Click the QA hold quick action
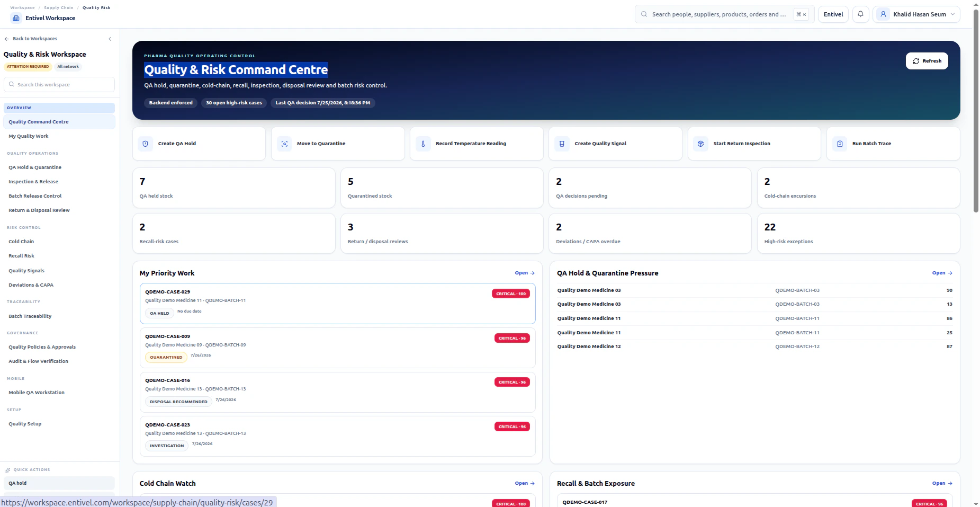This screenshot has height=507, width=980. pyautogui.click(x=59, y=483)
